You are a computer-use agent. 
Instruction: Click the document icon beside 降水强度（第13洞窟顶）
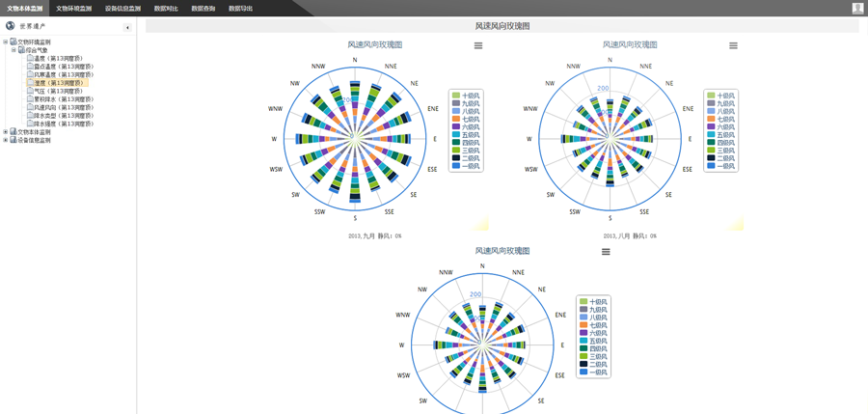(x=30, y=124)
